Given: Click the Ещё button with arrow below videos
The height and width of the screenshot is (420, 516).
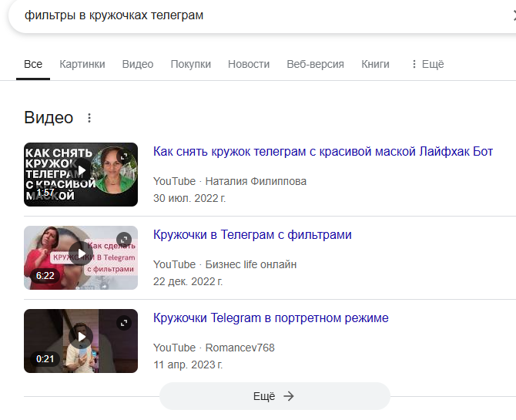Looking at the screenshot, I should pyautogui.click(x=274, y=396).
